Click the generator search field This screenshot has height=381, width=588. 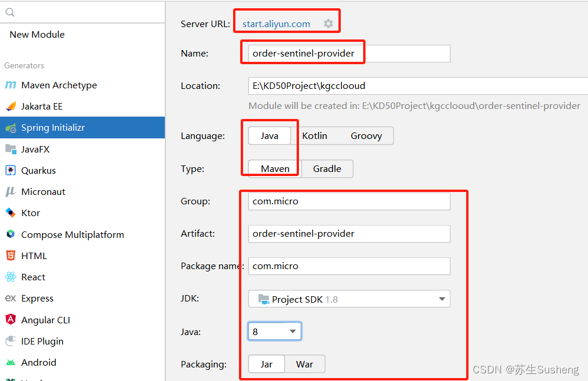click(x=82, y=12)
